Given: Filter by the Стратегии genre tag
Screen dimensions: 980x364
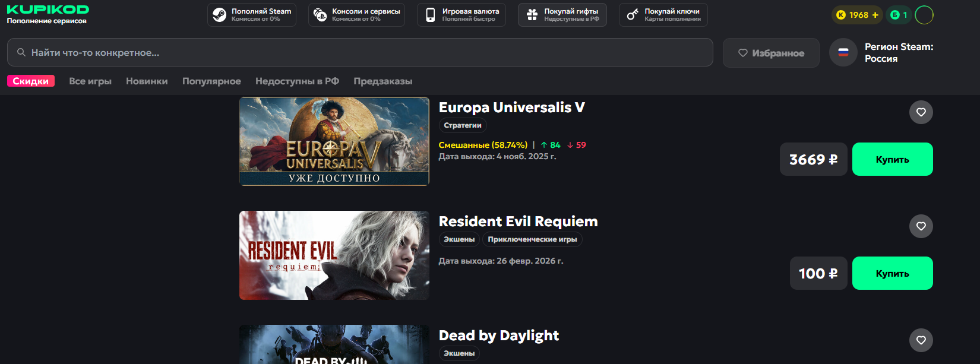Looking at the screenshot, I should coord(463,125).
